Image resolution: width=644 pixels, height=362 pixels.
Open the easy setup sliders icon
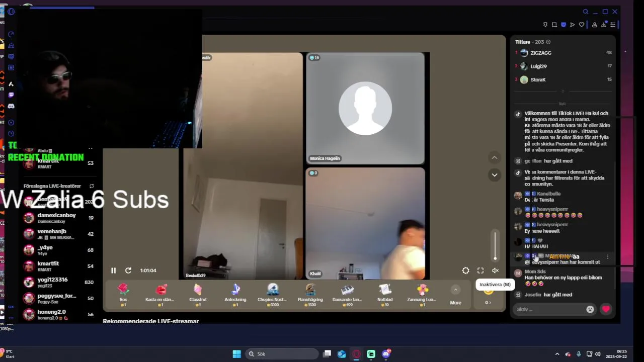tap(613, 25)
